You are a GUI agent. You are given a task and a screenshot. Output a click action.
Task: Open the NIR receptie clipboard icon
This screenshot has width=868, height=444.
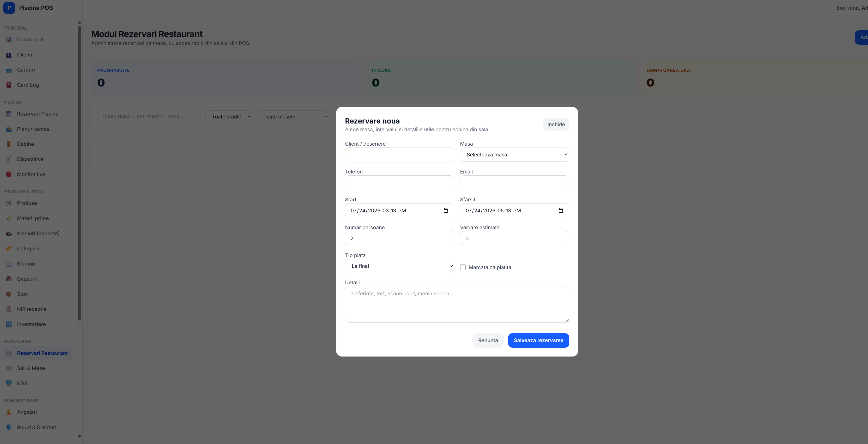9,309
